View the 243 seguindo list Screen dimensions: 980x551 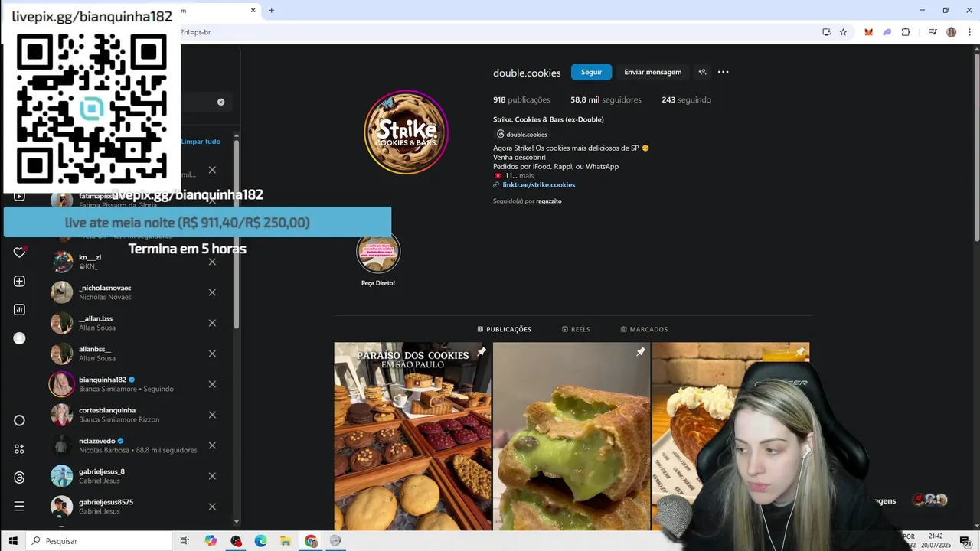pos(686,99)
